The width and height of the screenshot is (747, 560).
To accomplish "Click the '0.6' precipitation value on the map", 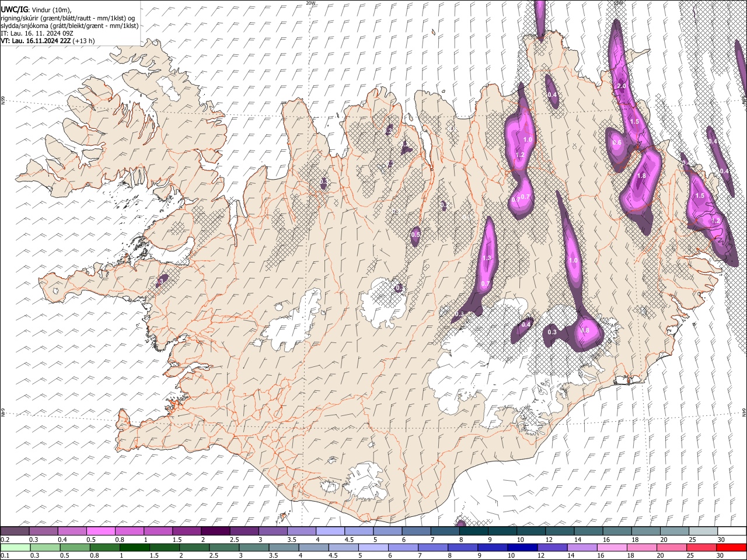I will coord(616,142).
